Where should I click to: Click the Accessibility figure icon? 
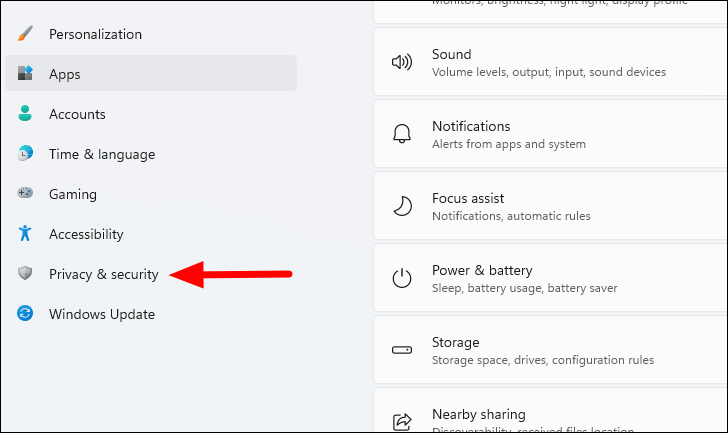[26, 234]
